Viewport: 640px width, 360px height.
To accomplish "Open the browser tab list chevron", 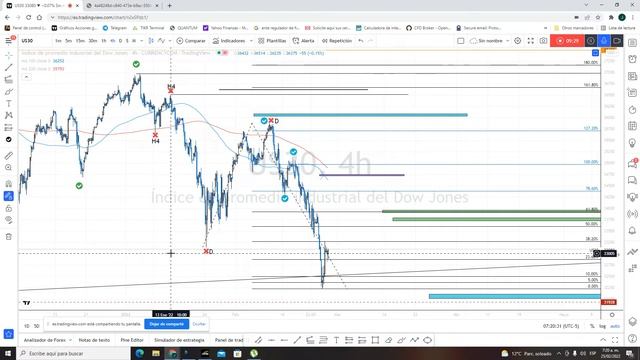I will coord(586,5).
